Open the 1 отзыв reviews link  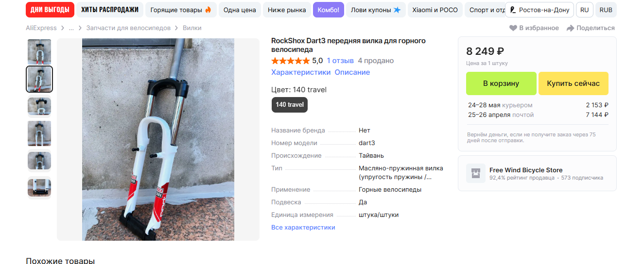340,61
